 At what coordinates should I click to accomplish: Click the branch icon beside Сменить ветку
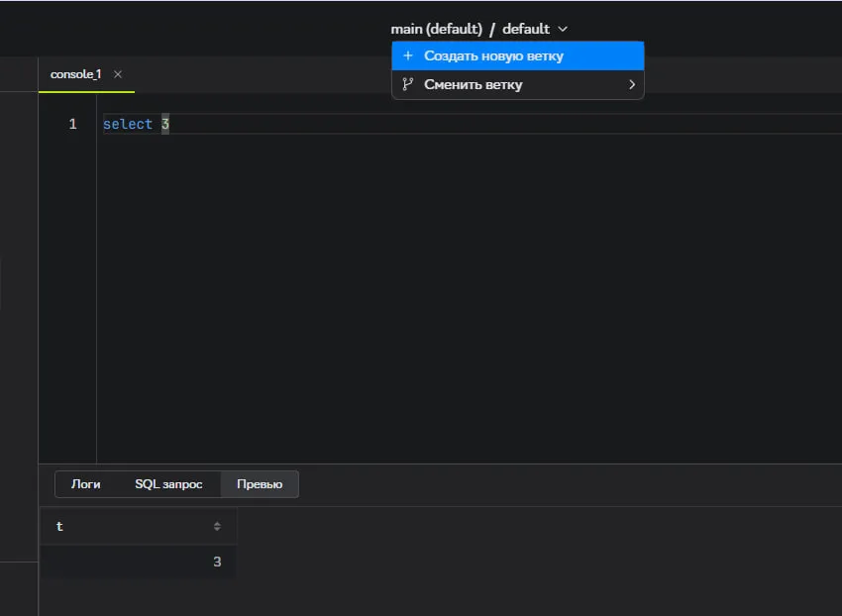[x=407, y=85]
